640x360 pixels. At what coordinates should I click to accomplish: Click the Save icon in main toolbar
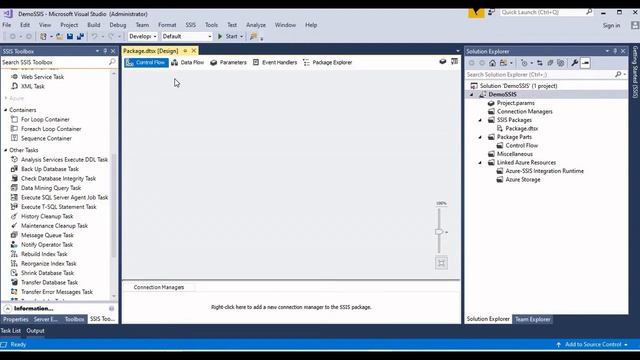coord(70,36)
